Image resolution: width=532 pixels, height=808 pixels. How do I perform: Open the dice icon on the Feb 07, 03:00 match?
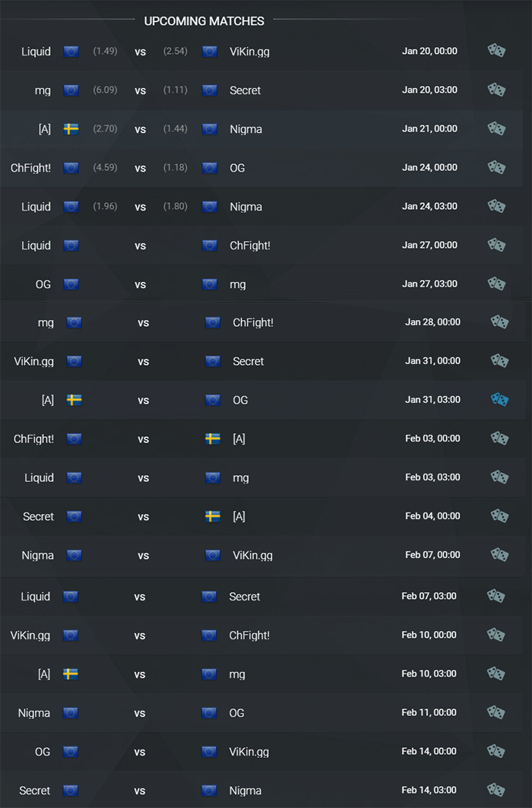coord(496,596)
